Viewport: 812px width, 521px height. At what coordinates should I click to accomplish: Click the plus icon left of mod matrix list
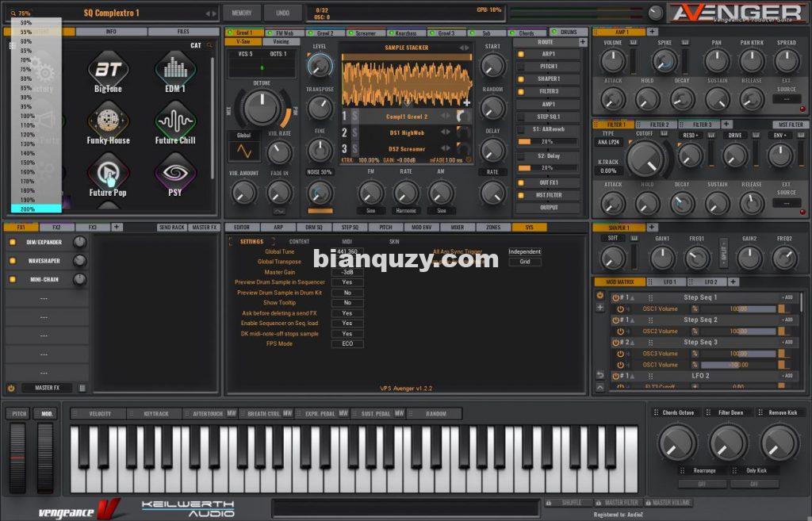point(599,307)
